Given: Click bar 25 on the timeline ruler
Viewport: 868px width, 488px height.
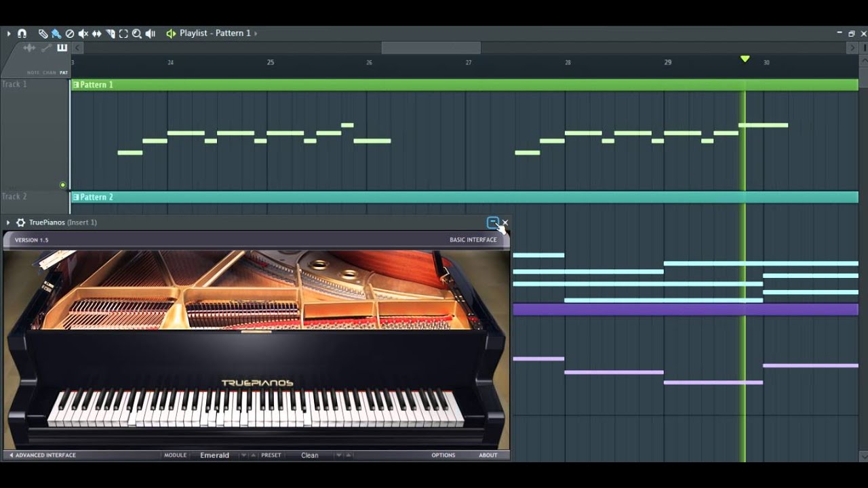Looking at the screenshot, I should pos(271,62).
